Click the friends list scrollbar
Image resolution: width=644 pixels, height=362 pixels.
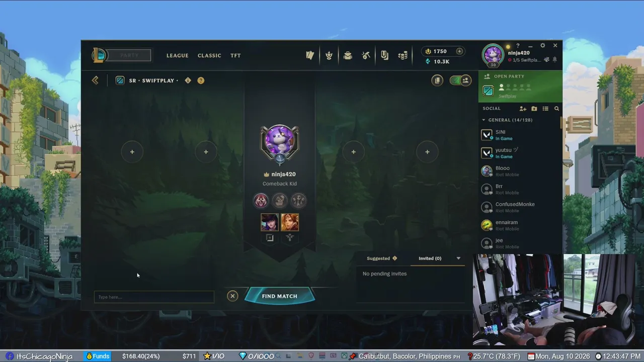coord(561,122)
